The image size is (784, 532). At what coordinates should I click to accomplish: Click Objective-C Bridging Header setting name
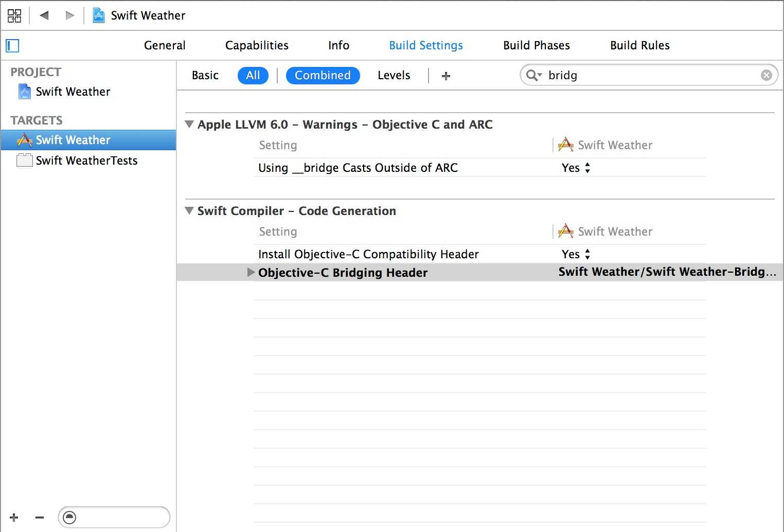coord(343,273)
